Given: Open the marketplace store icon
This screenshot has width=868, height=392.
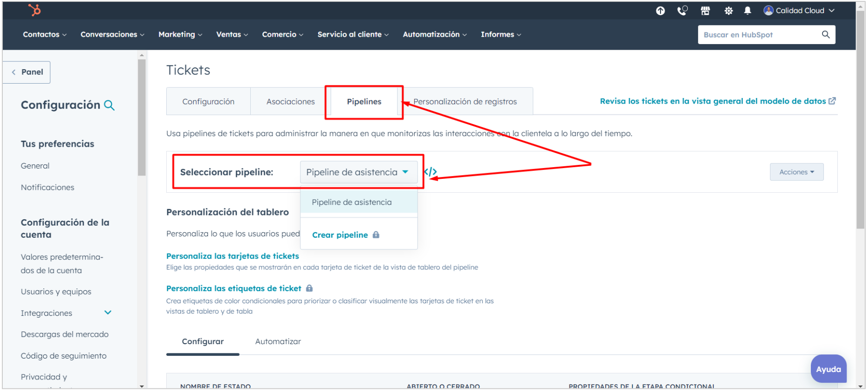Looking at the screenshot, I should click(705, 11).
